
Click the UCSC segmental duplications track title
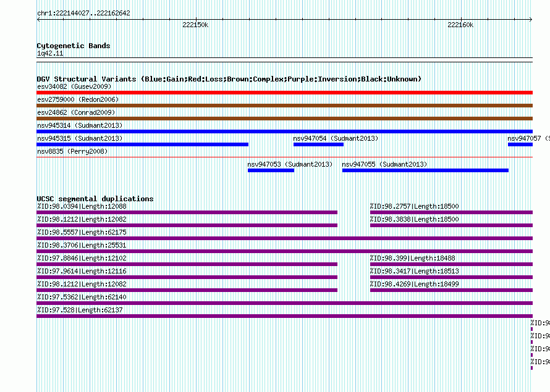pyautogui.click(x=95, y=199)
